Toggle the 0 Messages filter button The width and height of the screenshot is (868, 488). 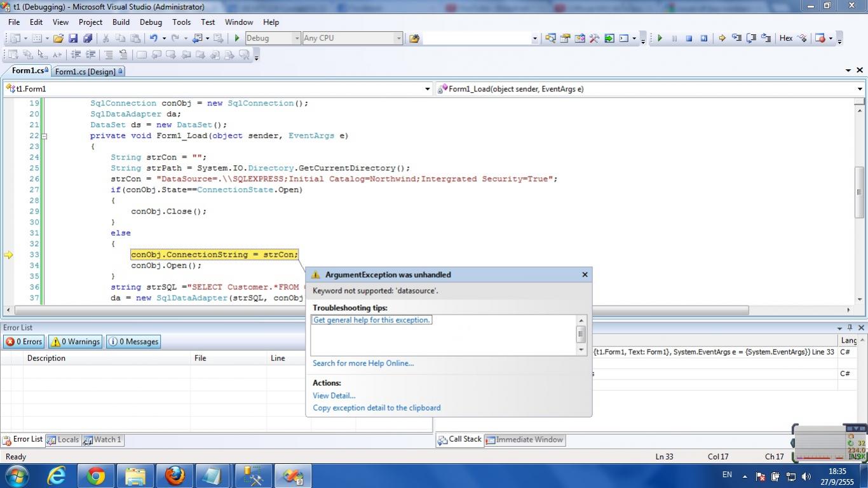[x=133, y=342]
